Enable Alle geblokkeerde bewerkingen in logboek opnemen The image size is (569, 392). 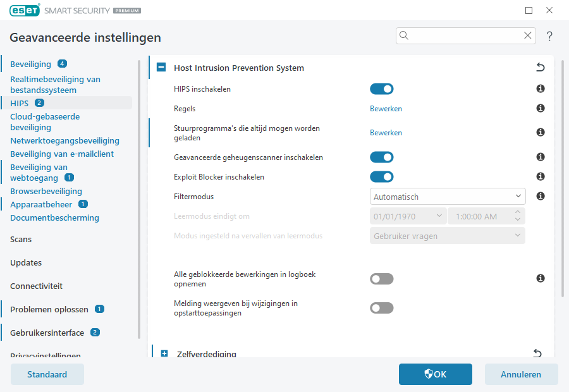click(381, 278)
